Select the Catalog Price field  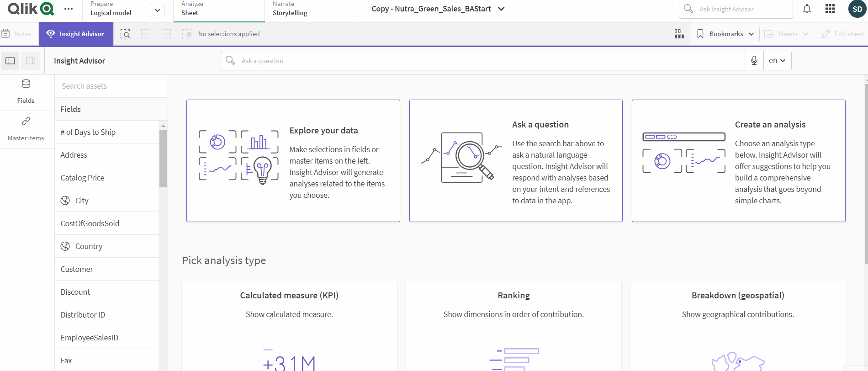coord(106,178)
